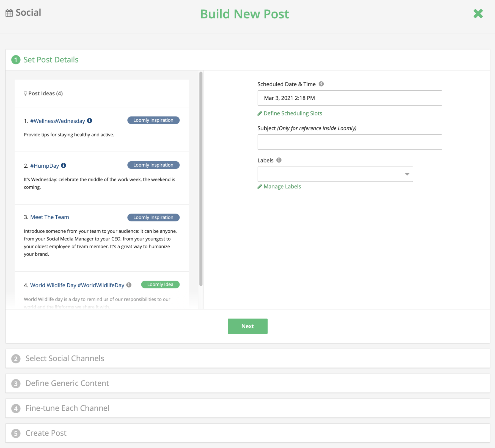
Task: Expand the Select Social Channels section
Action: point(65,358)
